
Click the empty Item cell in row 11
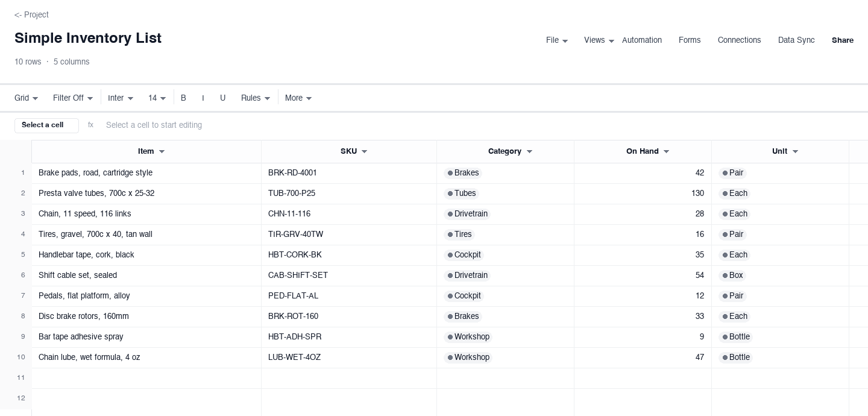pyautogui.click(x=146, y=378)
